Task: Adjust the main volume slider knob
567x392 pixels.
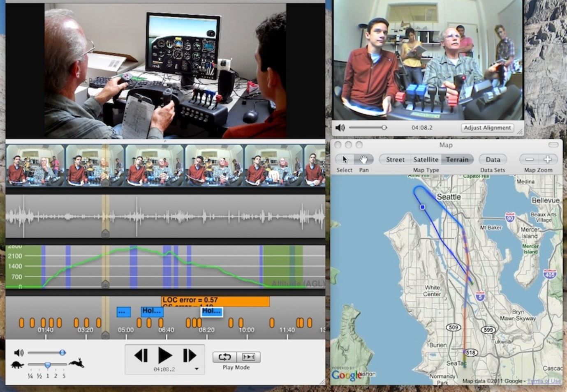Action: click(x=62, y=353)
